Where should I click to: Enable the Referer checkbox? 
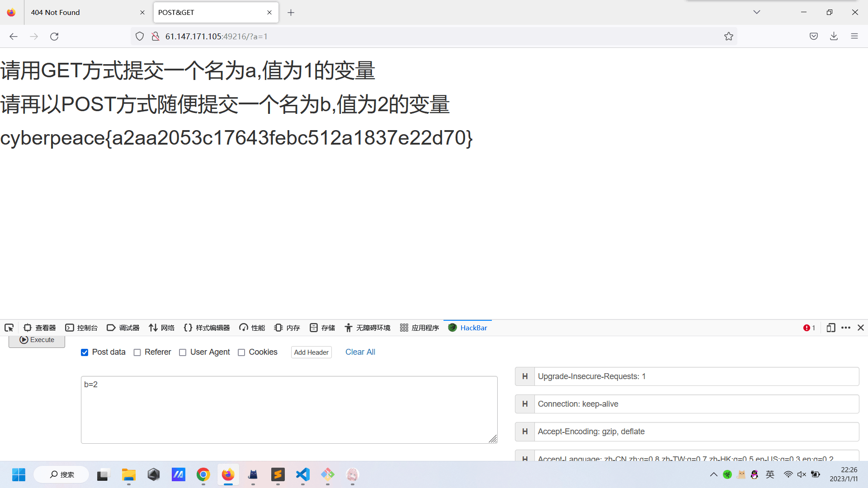pyautogui.click(x=137, y=352)
